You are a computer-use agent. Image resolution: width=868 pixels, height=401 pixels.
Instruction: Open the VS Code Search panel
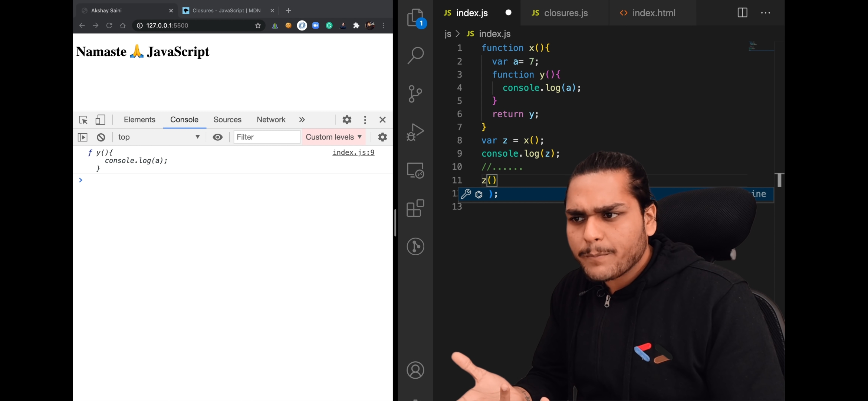415,56
